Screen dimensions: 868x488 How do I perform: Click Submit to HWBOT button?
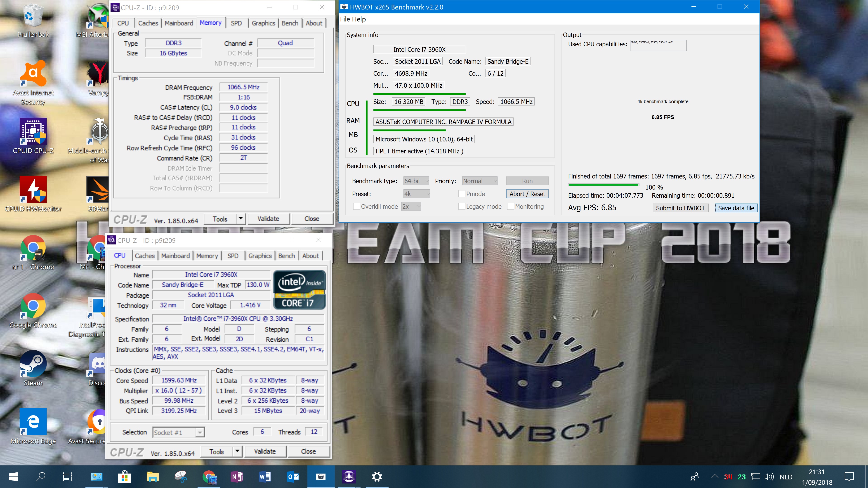(680, 208)
